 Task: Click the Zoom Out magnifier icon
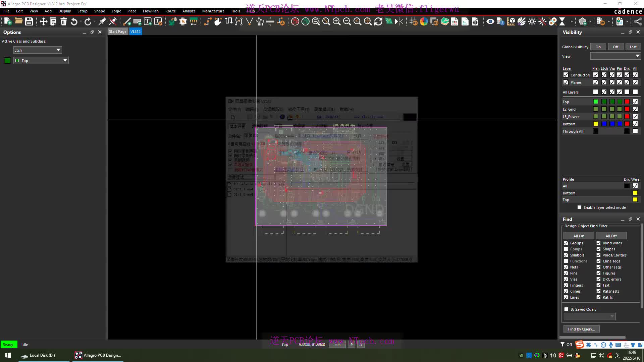click(347, 22)
